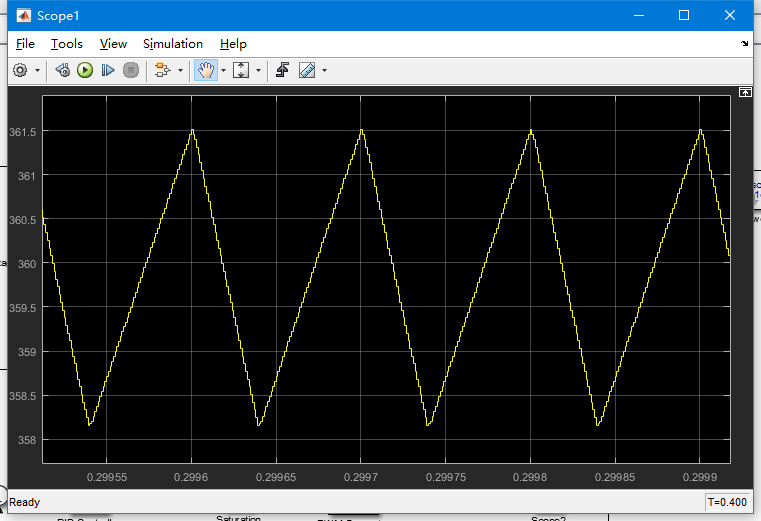The image size is (761, 521).
Task: Expand the Pan/zoom tool dropdown arrow
Action: [x=223, y=71]
